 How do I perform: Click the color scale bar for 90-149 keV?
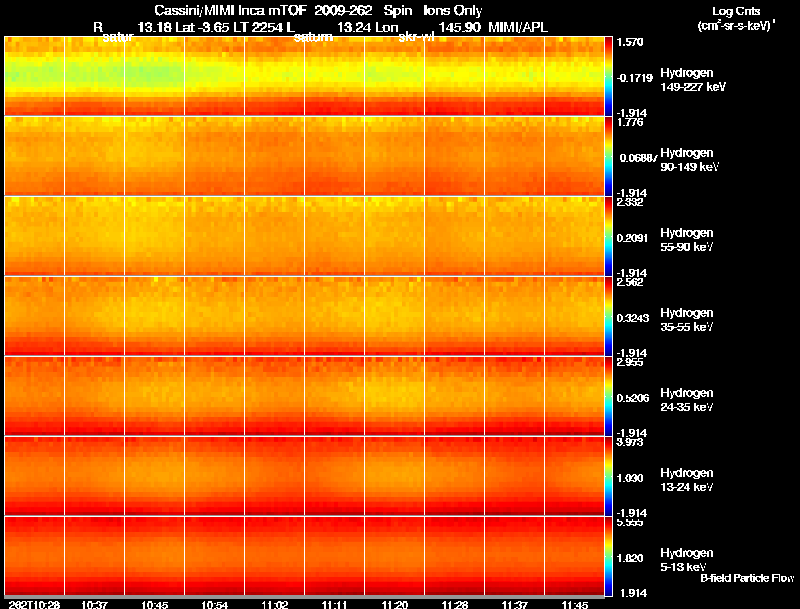[608, 156]
